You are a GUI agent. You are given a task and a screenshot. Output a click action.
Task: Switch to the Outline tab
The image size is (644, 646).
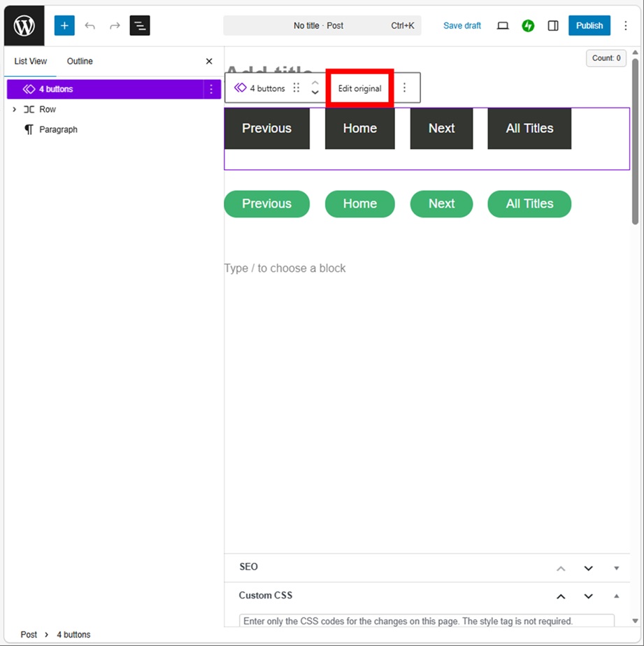click(x=80, y=62)
